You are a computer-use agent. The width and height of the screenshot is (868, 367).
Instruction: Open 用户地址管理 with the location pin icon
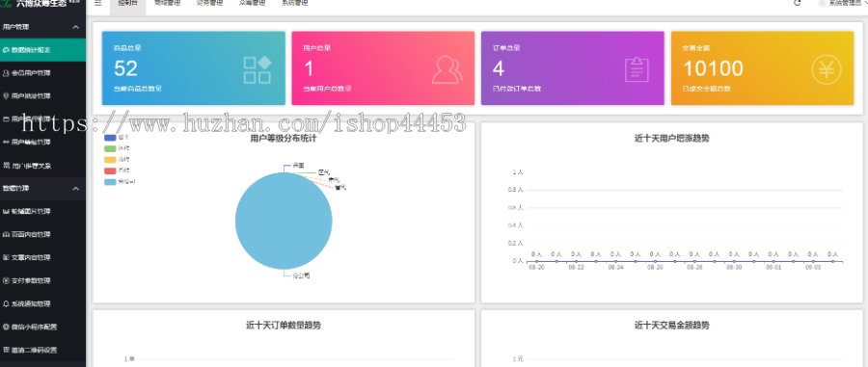click(x=42, y=96)
